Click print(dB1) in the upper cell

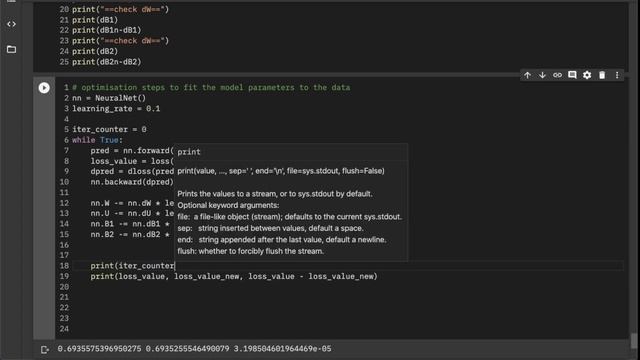[x=95, y=20]
